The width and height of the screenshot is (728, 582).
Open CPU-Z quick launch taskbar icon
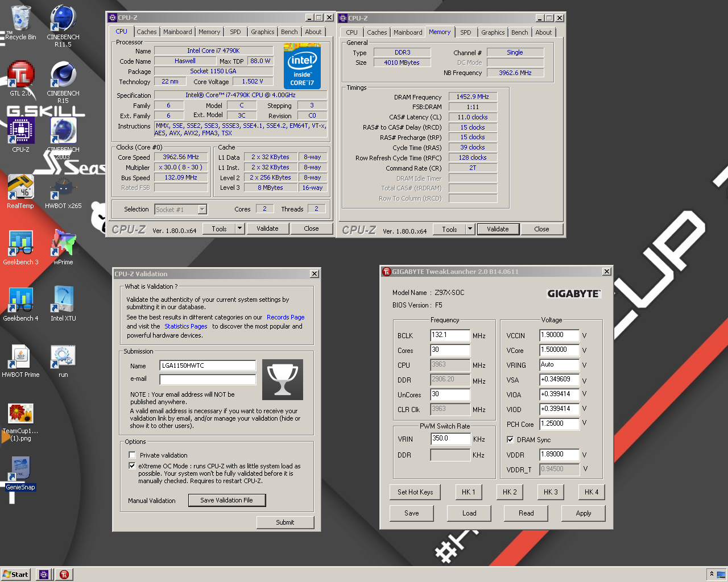click(44, 574)
